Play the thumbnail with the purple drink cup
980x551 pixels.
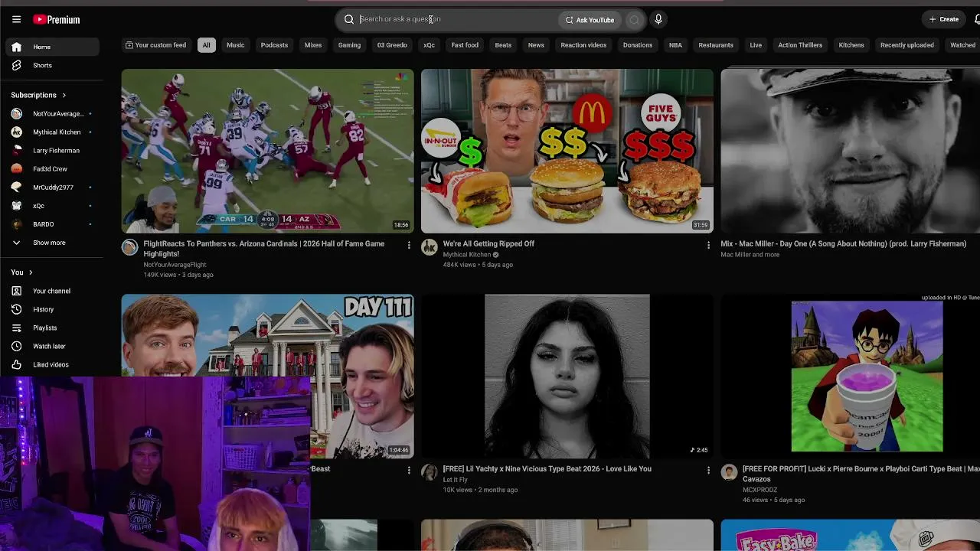click(850, 376)
